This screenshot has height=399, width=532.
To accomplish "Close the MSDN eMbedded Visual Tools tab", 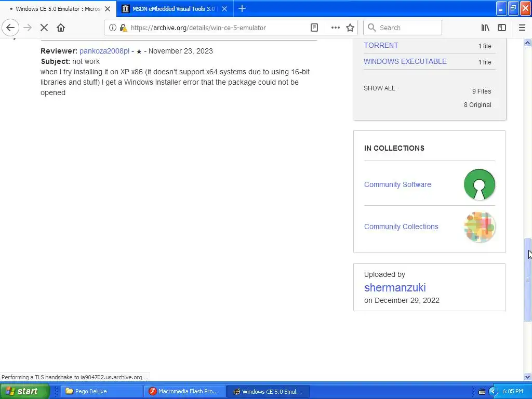I will [224, 9].
